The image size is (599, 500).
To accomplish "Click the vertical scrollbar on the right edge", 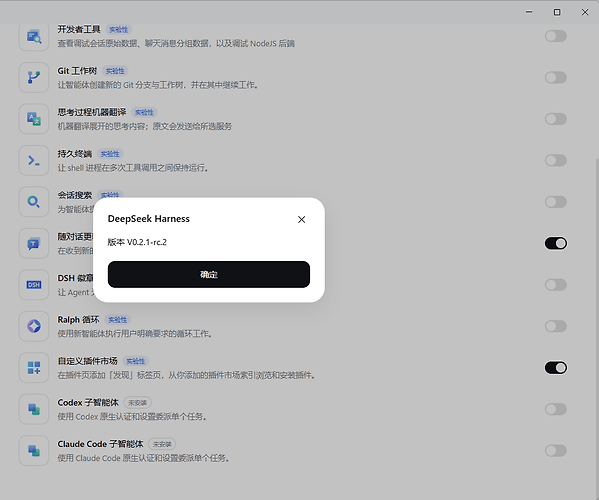I will 597,328.
